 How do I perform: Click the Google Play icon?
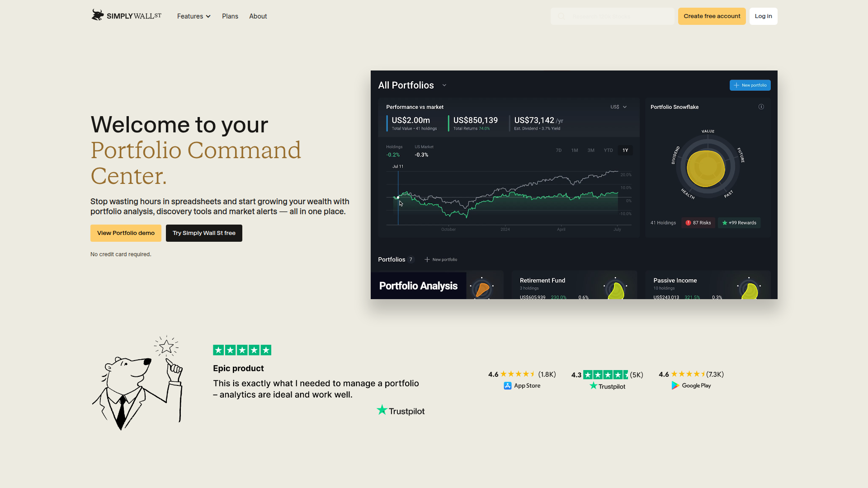pyautogui.click(x=675, y=385)
